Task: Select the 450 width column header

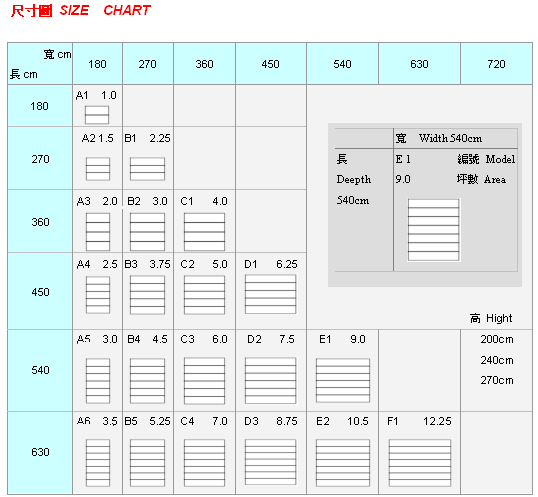Action: pyautogui.click(x=271, y=64)
